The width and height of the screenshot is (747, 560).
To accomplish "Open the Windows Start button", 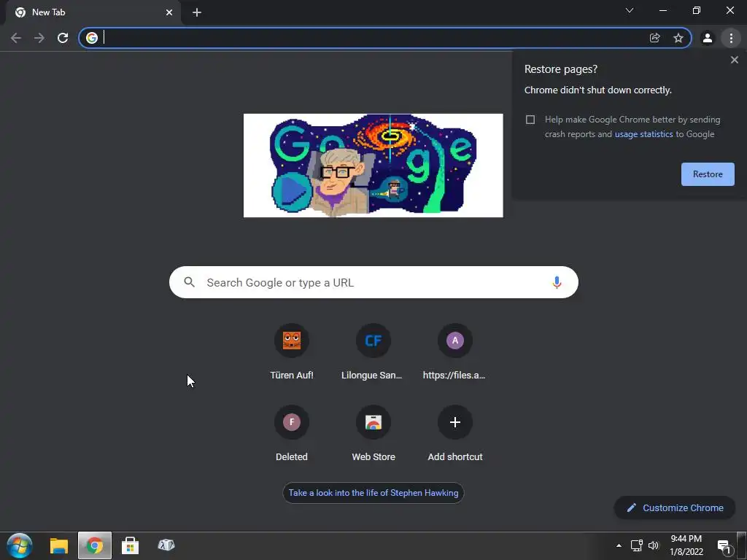I will coord(20,545).
